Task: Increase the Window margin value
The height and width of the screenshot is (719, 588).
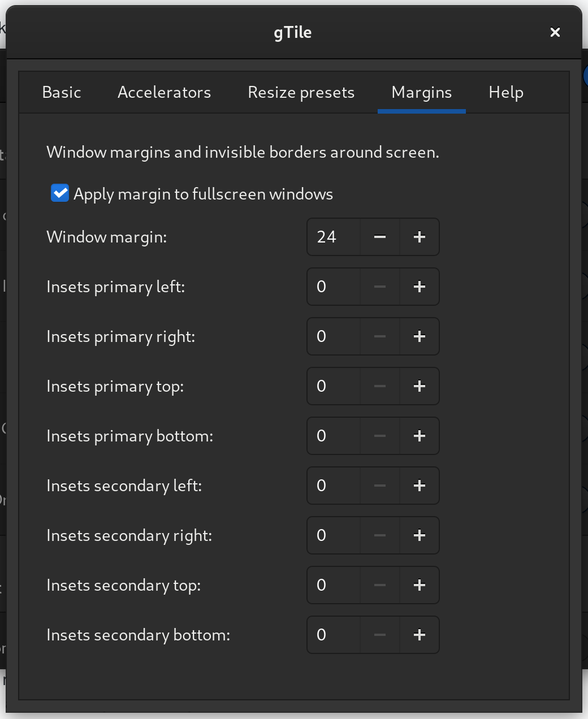Action: tap(420, 237)
